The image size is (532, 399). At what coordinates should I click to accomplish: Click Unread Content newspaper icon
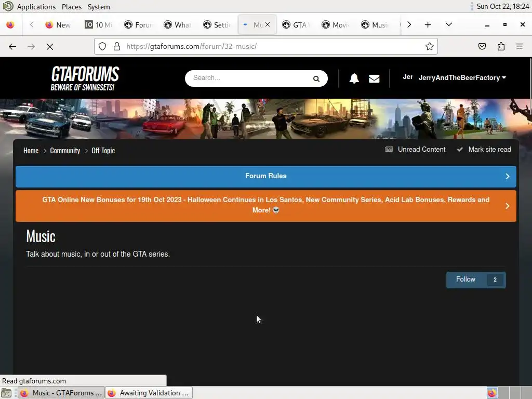tap(389, 149)
